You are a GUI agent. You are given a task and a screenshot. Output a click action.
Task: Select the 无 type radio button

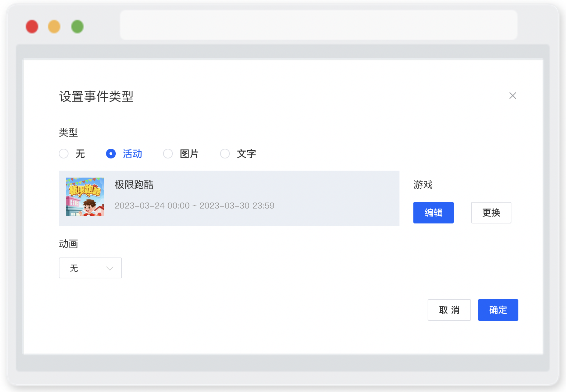pyautogui.click(x=64, y=154)
